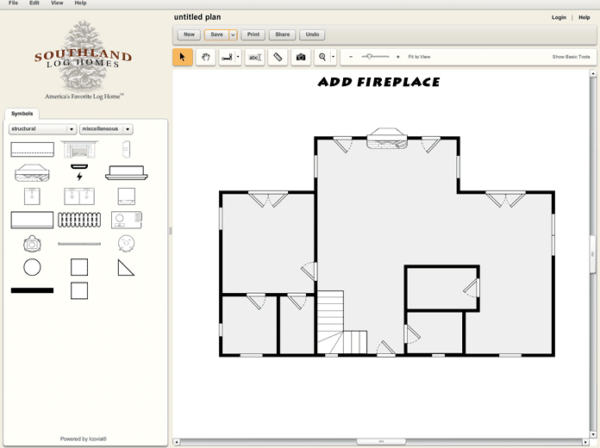Screen dimensions: 600x448
Task: Click the Southland Log Homes logo
Action: click(83, 60)
